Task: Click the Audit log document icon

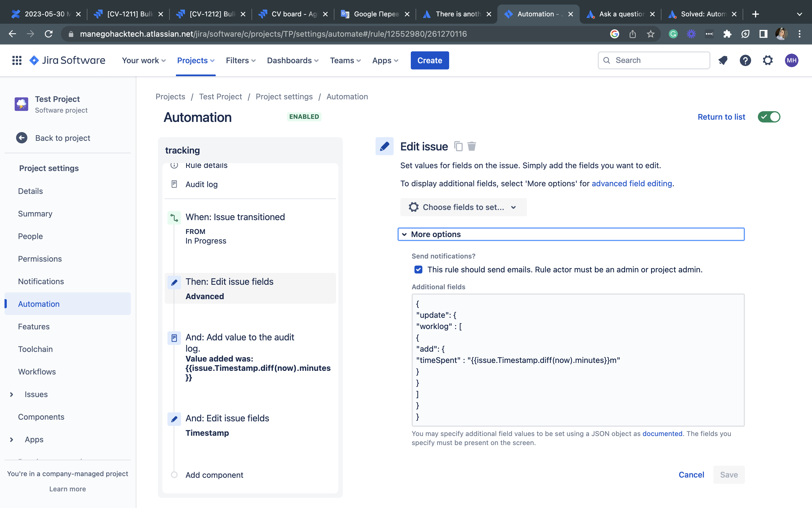Action: pos(174,184)
